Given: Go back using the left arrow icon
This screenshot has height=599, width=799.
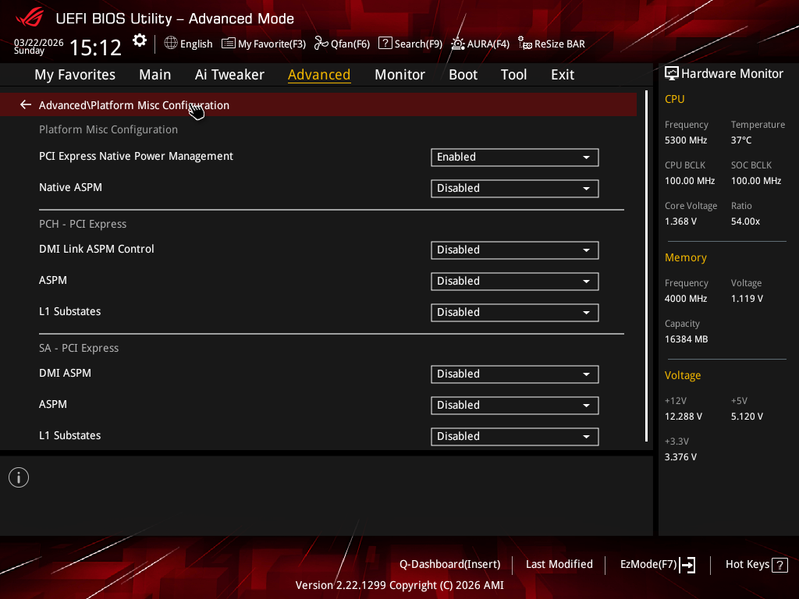Looking at the screenshot, I should pos(25,104).
